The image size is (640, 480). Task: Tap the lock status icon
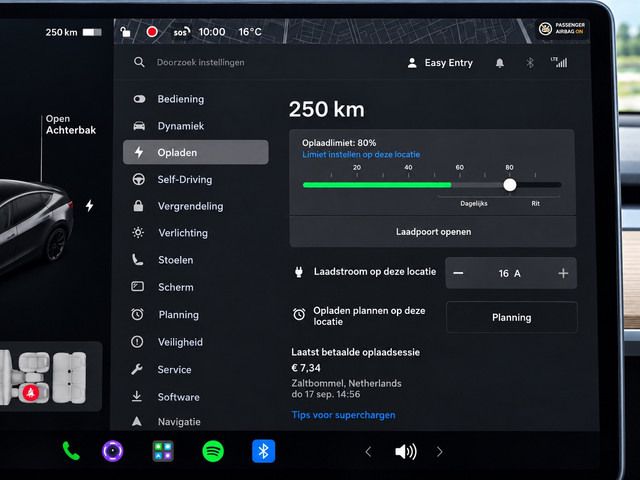pos(126,32)
